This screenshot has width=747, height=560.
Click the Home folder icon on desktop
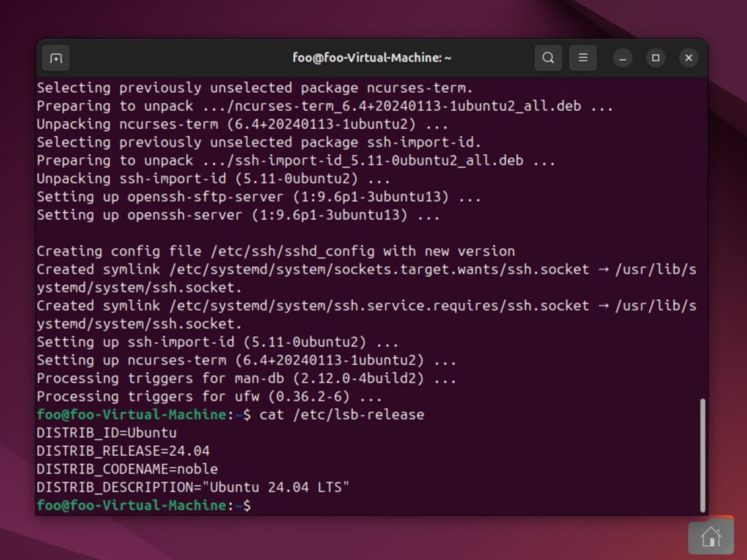[710, 537]
